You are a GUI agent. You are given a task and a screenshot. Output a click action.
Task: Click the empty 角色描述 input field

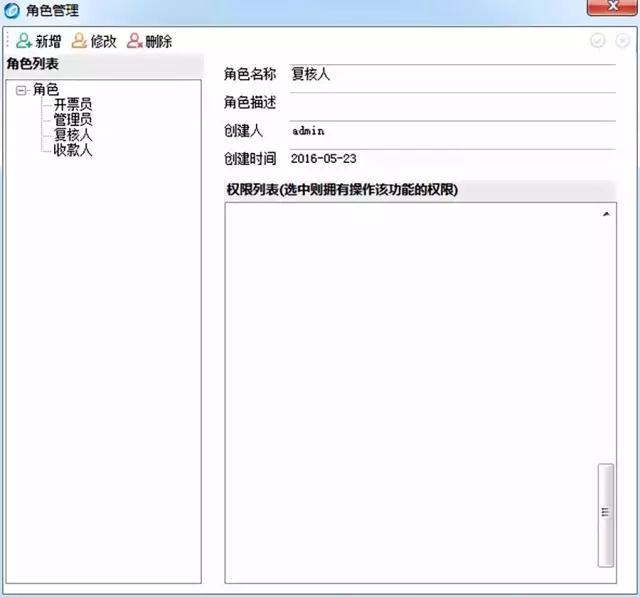[452, 103]
